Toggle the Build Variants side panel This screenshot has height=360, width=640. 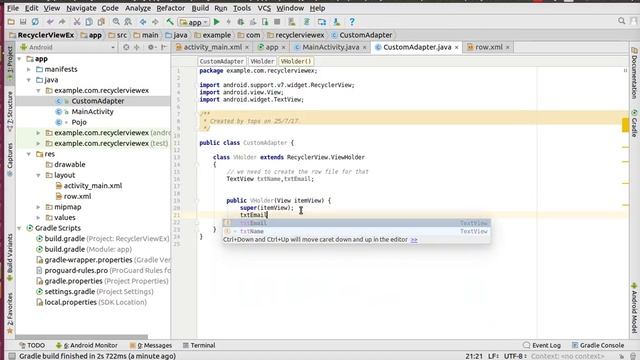click(10, 257)
